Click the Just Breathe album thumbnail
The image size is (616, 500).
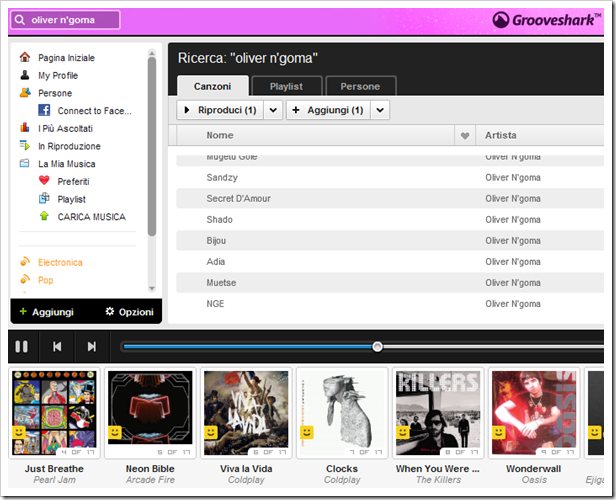(x=54, y=413)
